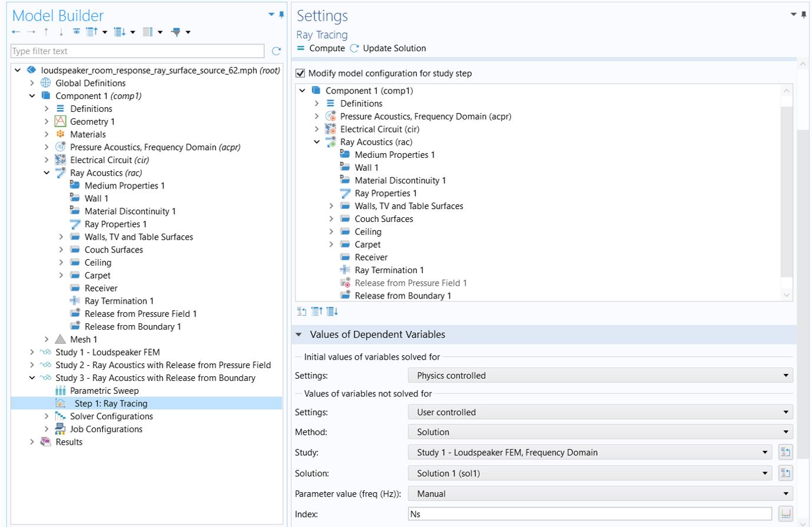Click the Solver Configurations icon

(x=60, y=416)
